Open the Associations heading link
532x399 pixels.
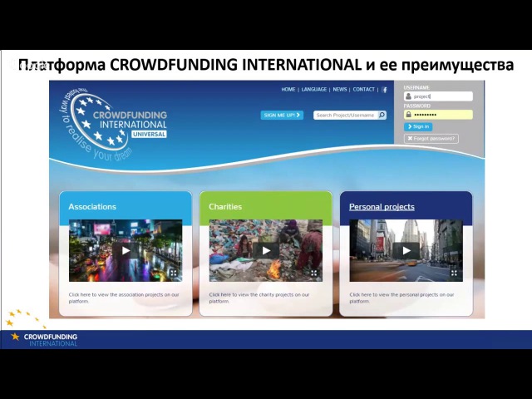(92, 207)
